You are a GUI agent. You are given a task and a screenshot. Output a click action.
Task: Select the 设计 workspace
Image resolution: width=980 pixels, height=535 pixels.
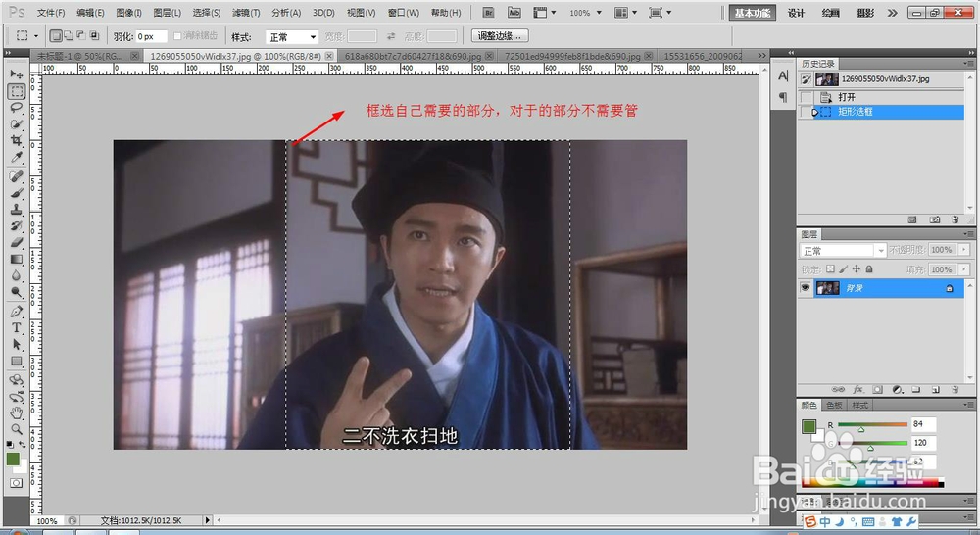(x=796, y=13)
